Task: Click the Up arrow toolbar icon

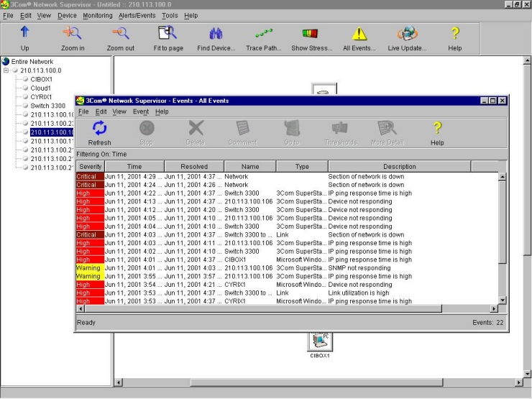Action: coord(25,34)
